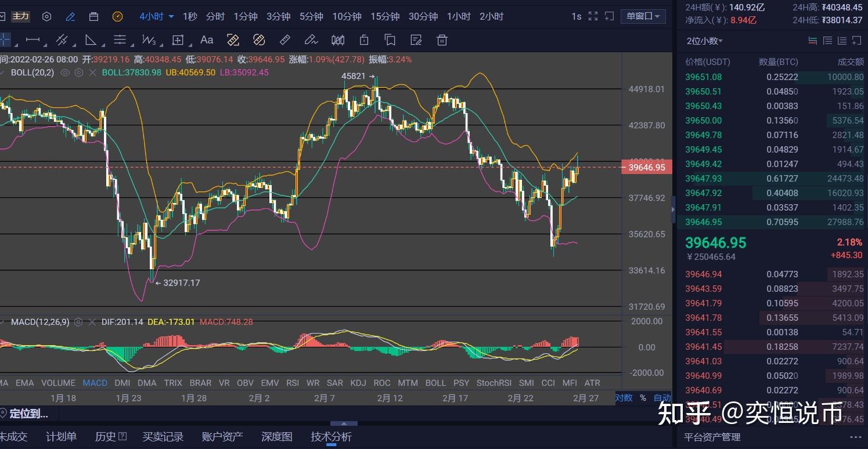The height and width of the screenshot is (449, 868).
Task: Select the triangle angle drawing tool
Action: point(91,40)
